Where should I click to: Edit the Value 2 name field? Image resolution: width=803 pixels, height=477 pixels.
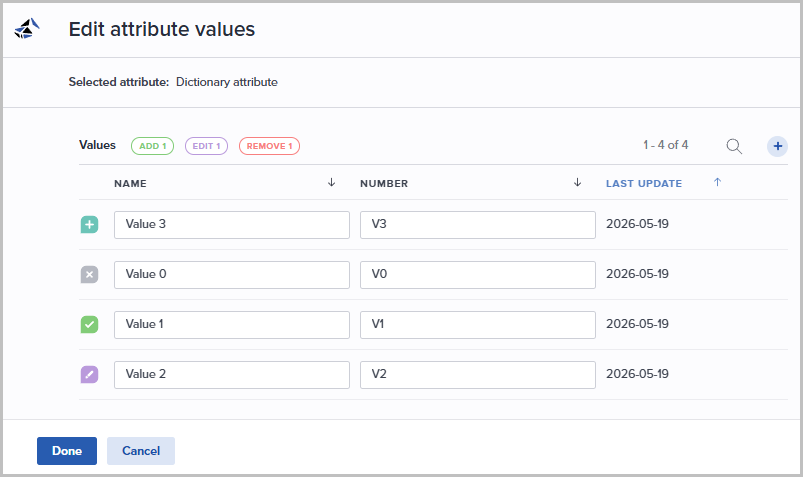click(x=232, y=375)
